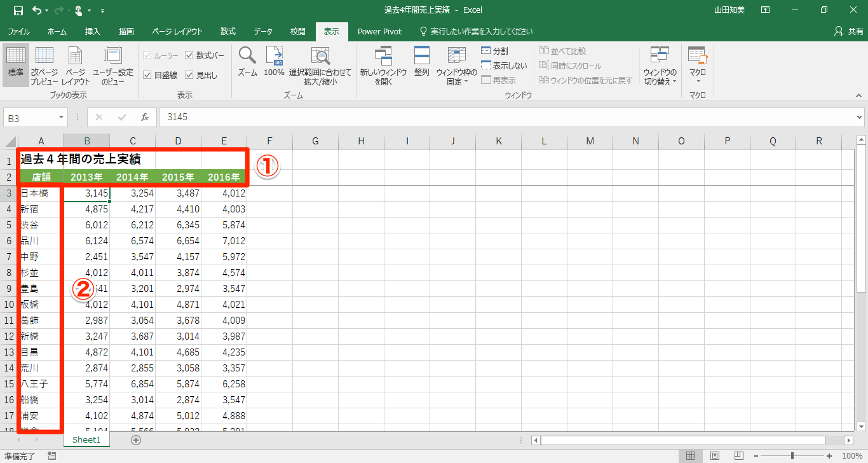
Task: Set zoom to 100% with ribbon icon
Action: point(274,62)
